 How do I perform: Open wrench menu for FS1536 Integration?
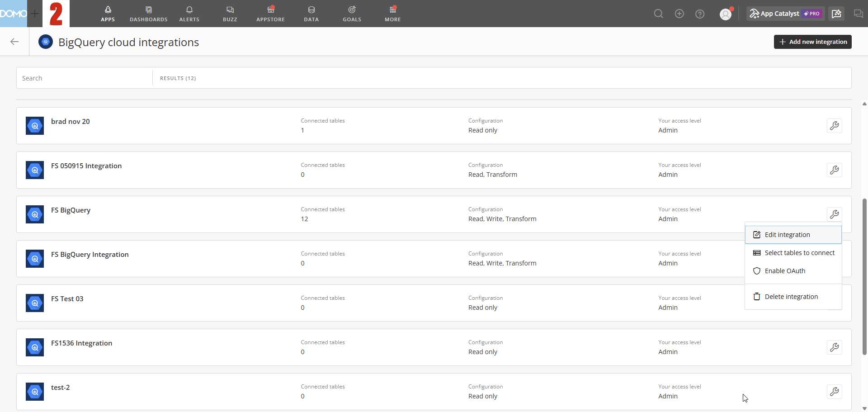pos(834,347)
